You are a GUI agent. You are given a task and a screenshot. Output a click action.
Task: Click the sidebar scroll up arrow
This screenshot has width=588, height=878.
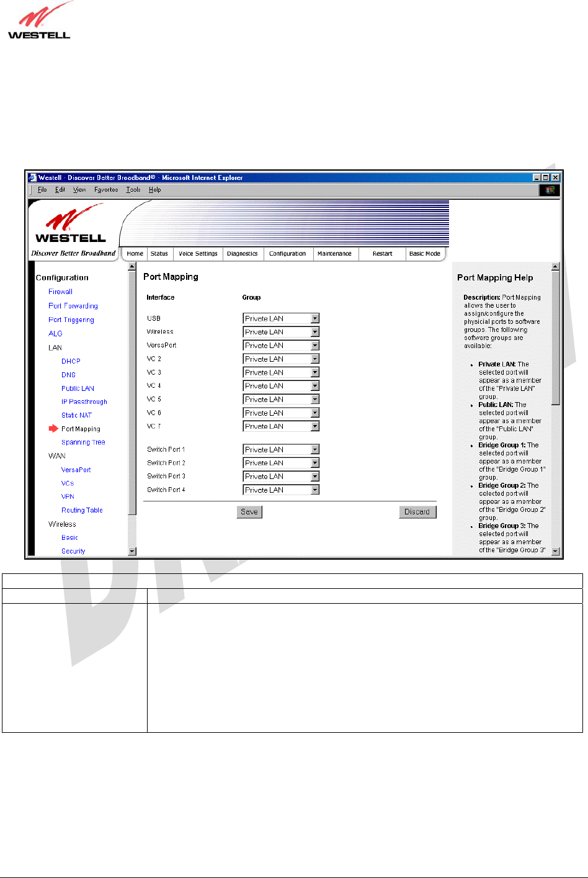tap(131, 266)
